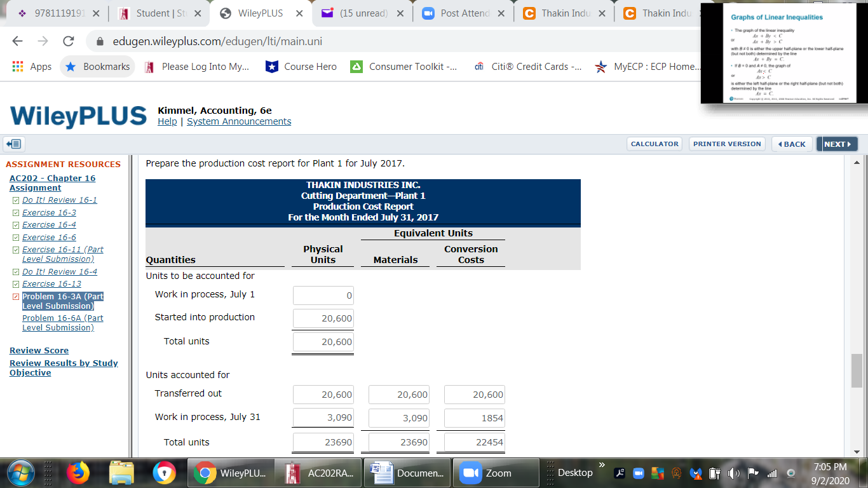Click status icon beside Problem 16-3A

click(x=16, y=297)
